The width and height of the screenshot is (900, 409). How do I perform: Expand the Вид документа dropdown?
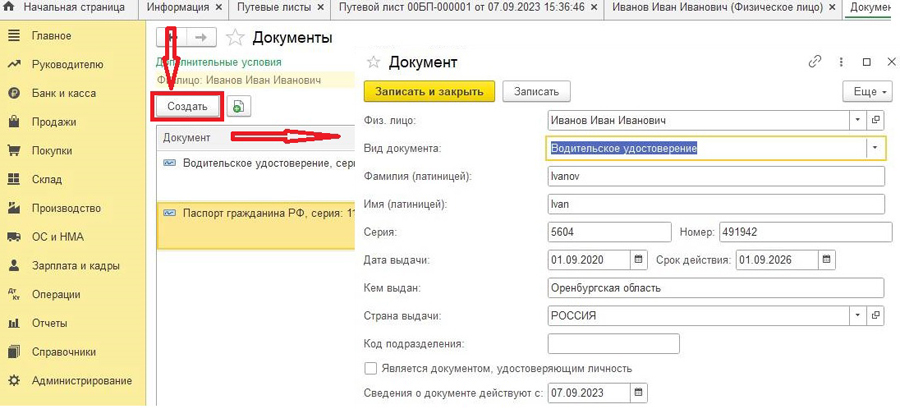[x=874, y=148]
